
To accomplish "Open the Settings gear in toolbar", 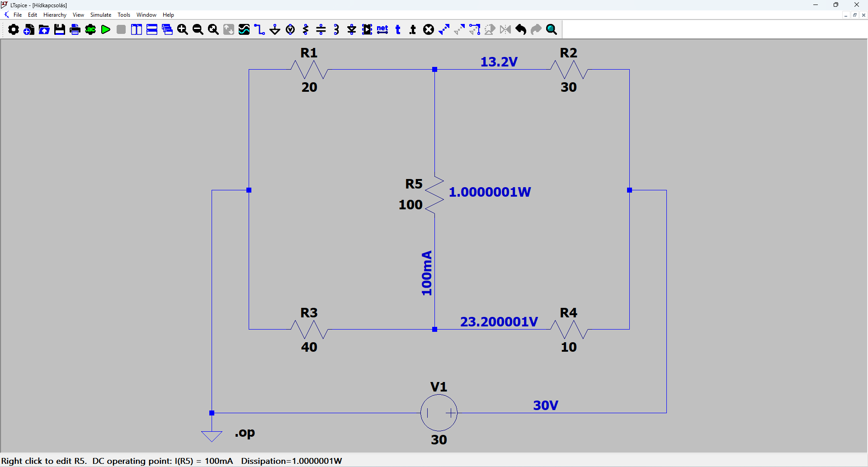I will coord(14,30).
